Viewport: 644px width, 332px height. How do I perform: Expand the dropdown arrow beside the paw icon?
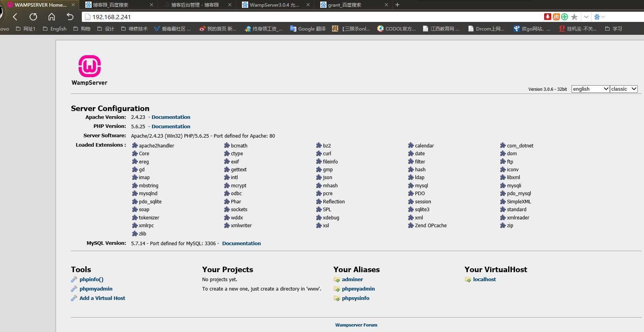[x=603, y=17]
